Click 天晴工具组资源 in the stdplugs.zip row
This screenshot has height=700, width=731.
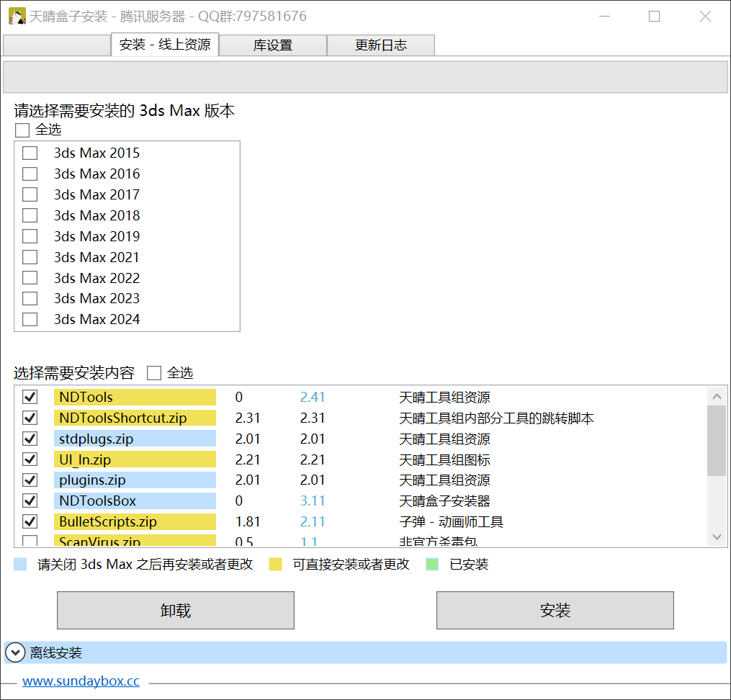coord(445,439)
